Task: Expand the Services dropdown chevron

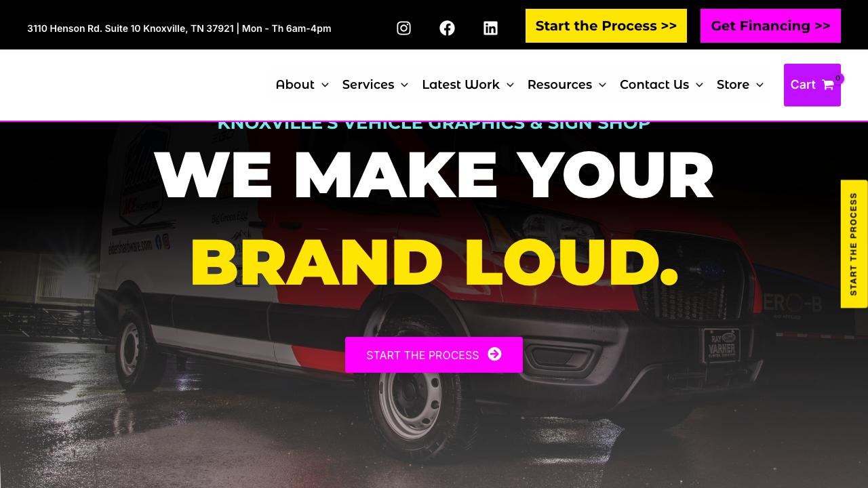Action: 404,85
